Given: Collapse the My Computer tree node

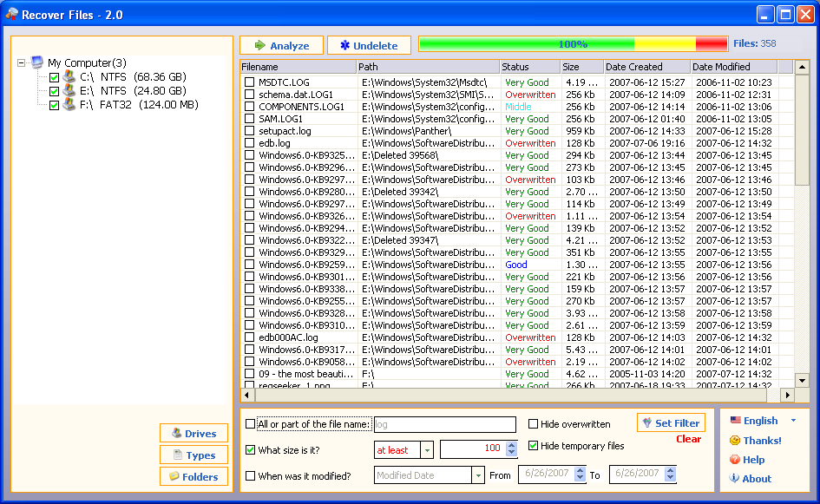Looking at the screenshot, I should click(21, 63).
